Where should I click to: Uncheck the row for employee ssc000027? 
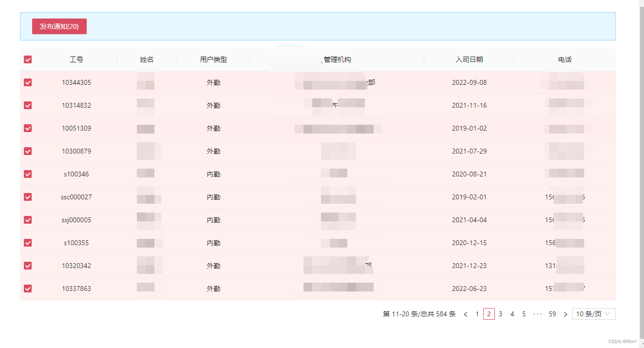tap(28, 197)
